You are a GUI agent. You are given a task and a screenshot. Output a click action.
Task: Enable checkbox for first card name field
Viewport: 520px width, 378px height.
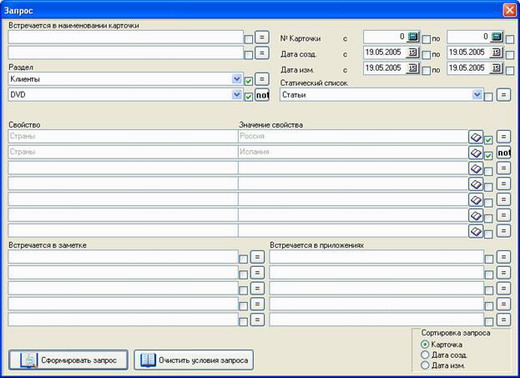[x=248, y=39]
